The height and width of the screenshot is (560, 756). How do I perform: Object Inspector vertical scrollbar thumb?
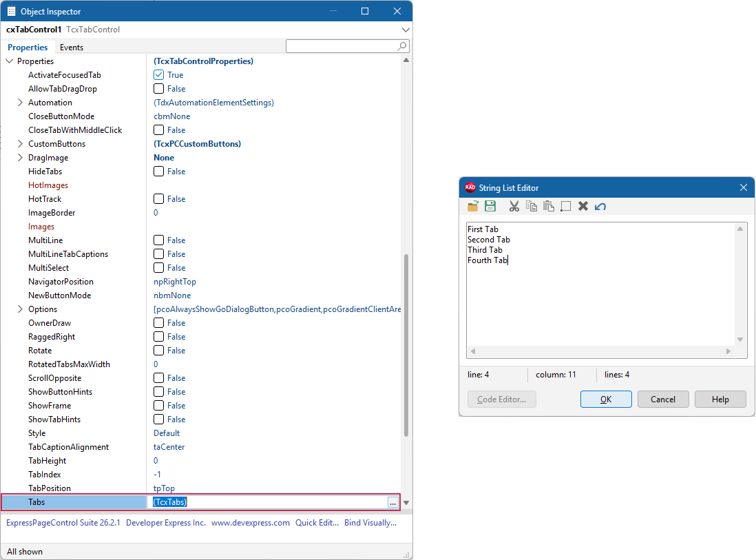[406, 345]
